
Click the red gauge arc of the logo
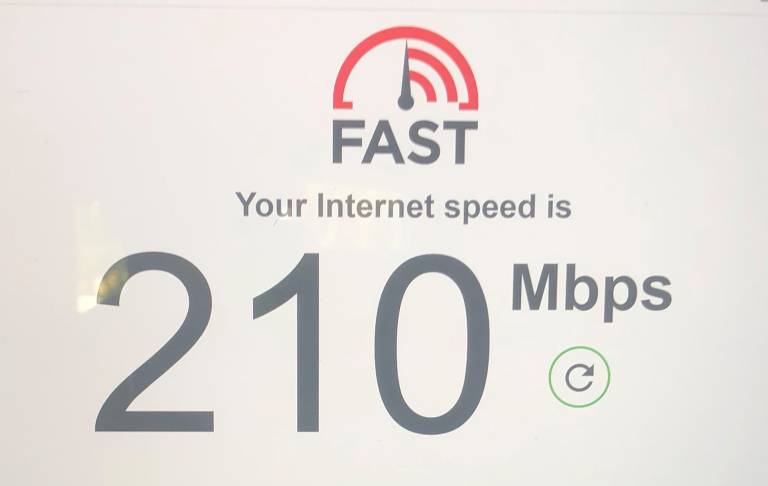click(x=406, y=68)
